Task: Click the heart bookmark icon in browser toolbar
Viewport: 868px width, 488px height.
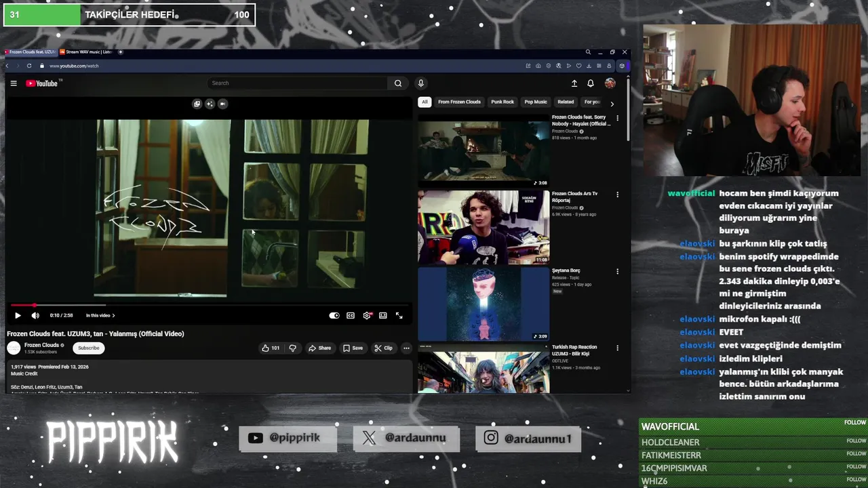Action: pos(578,66)
